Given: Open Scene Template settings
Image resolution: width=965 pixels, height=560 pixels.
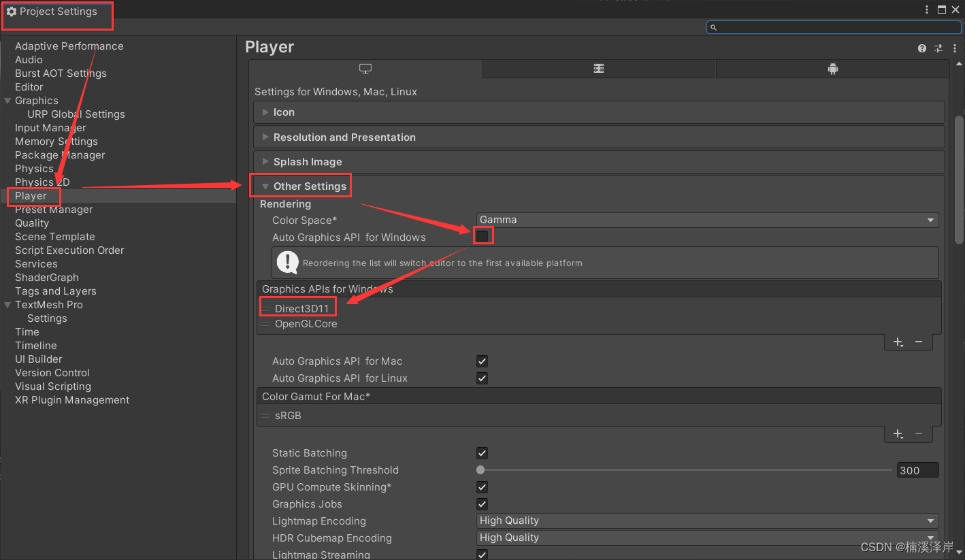Looking at the screenshot, I should (55, 237).
